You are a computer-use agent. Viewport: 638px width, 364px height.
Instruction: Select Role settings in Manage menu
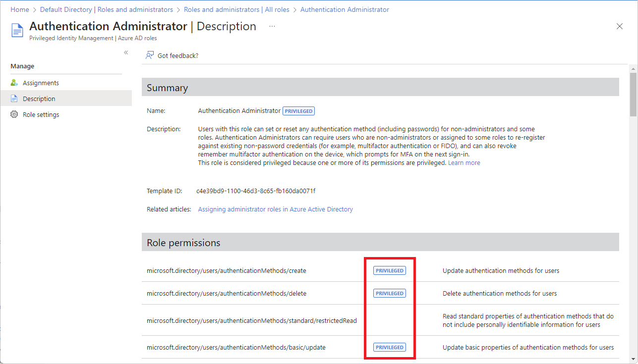(x=41, y=114)
